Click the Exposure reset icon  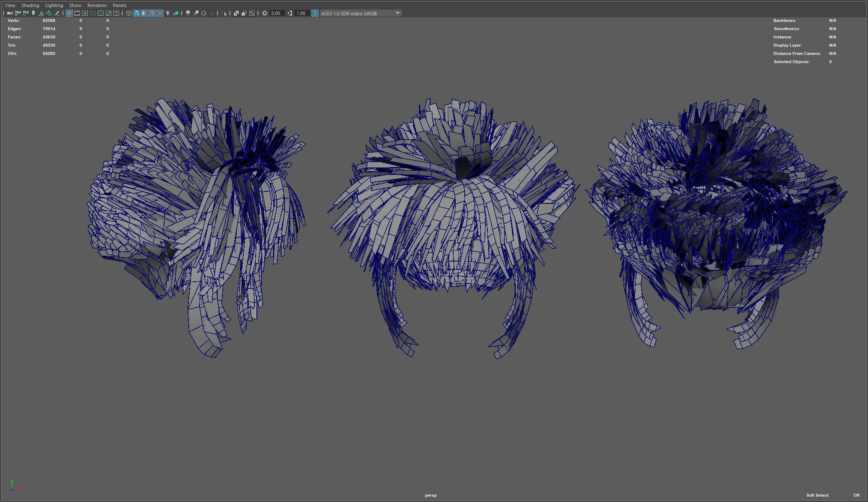(x=265, y=13)
